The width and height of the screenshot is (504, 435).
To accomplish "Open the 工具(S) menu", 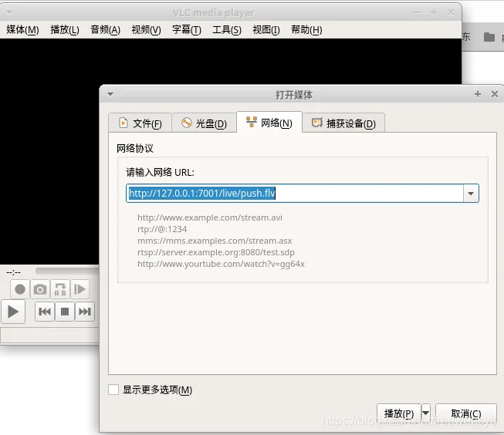I will [x=227, y=30].
